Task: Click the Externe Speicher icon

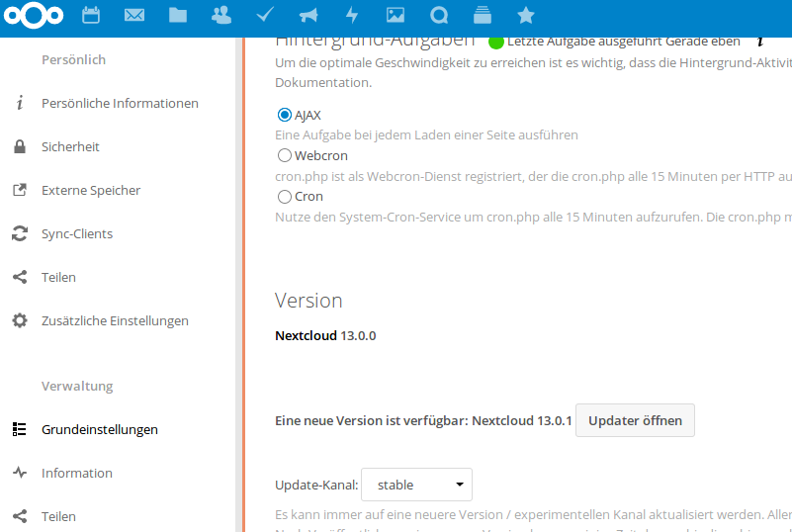Action: pyautogui.click(x=20, y=190)
